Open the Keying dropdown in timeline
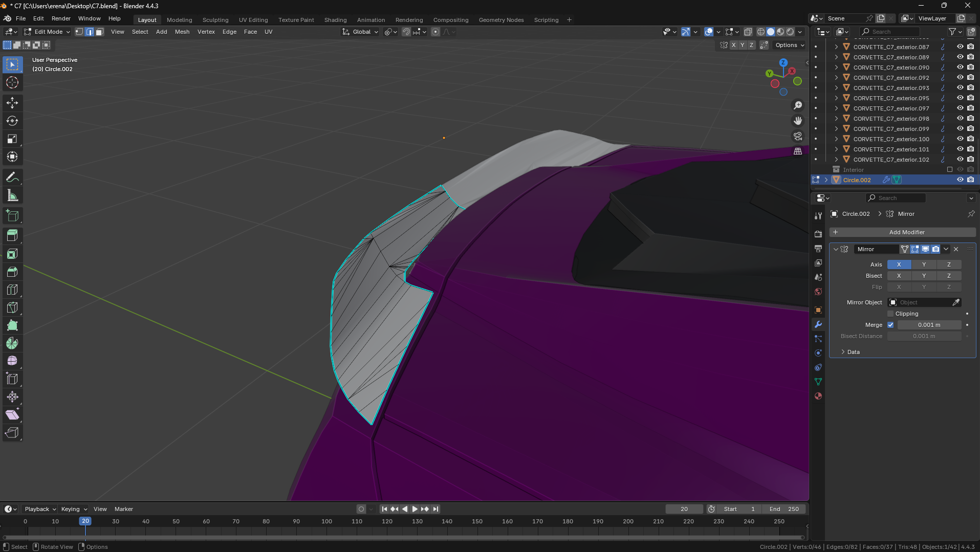Image resolution: width=980 pixels, height=552 pixels. click(x=74, y=509)
